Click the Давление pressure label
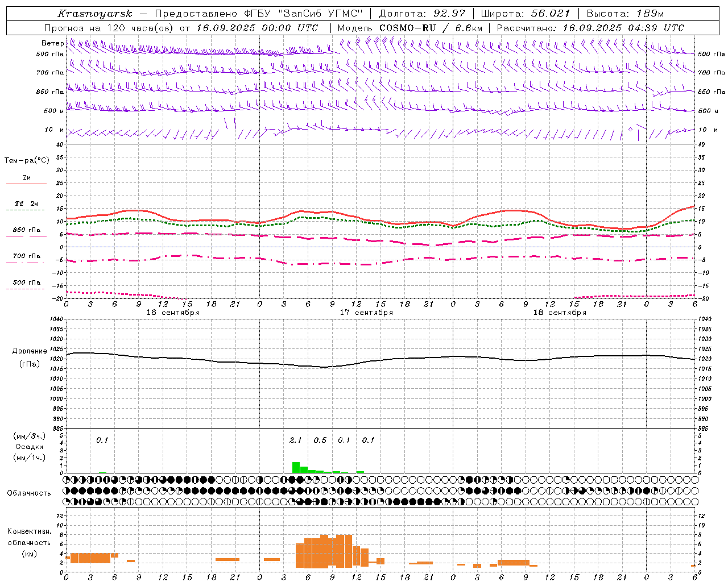Screen dimensions: 728x582 click(29, 351)
